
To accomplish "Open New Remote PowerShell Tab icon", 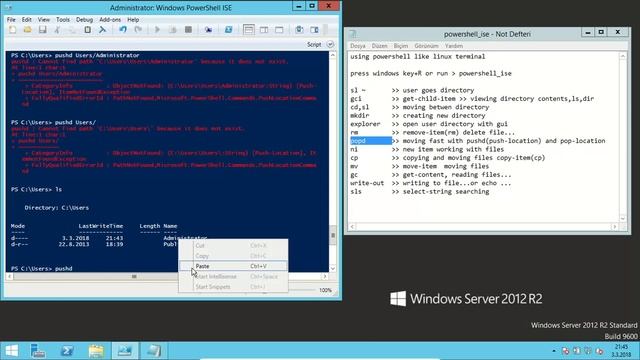I will pyautogui.click(x=208, y=30).
